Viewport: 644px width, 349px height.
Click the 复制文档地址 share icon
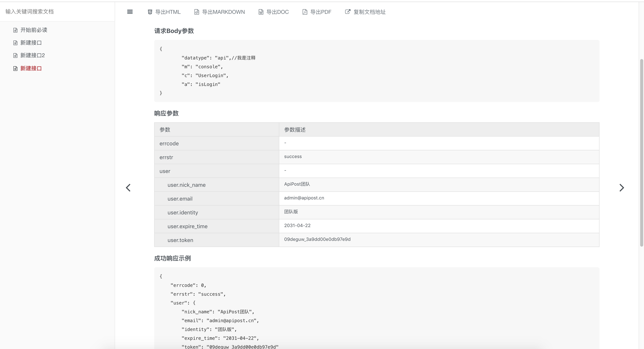pyautogui.click(x=347, y=12)
